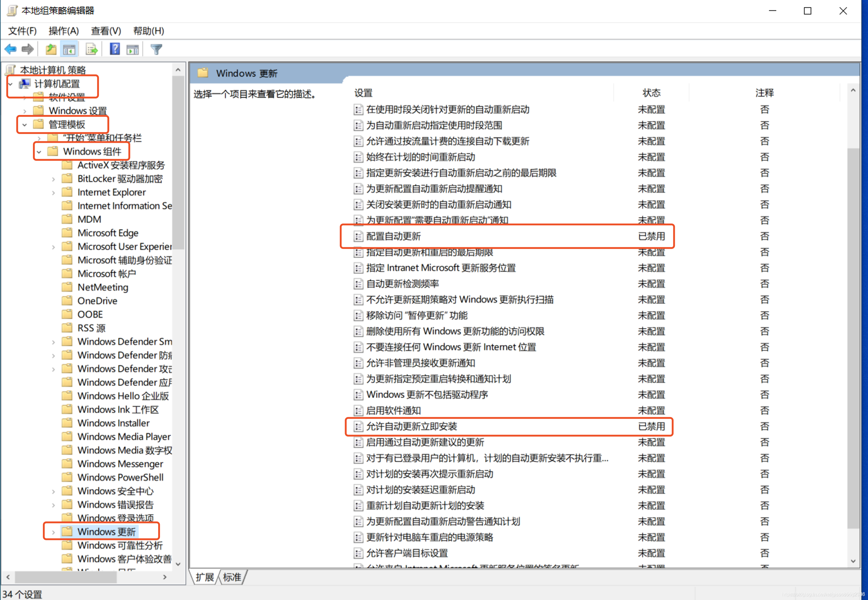The image size is (868, 600).
Task: Open the 查看(V) menu
Action: point(106,31)
